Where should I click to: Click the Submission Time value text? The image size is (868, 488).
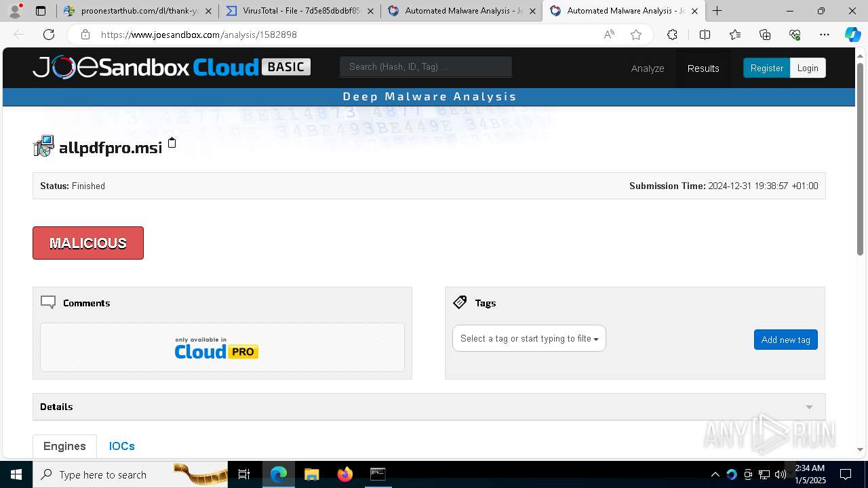click(x=763, y=186)
